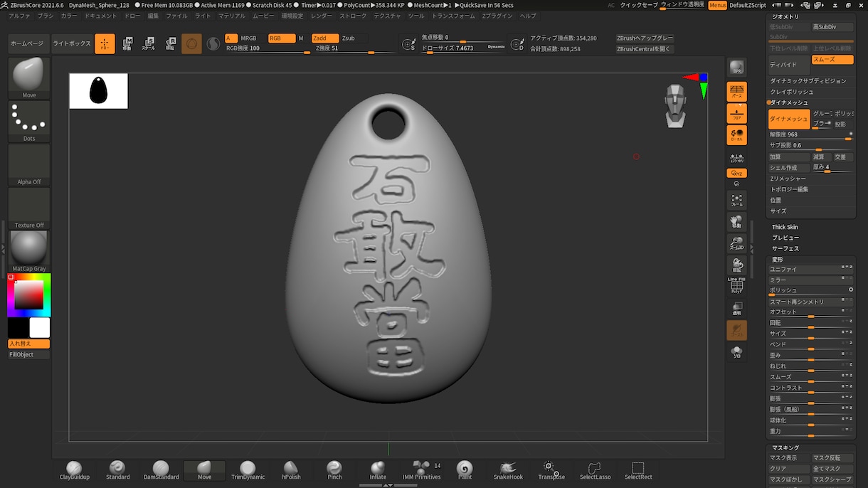This screenshot has height=488, width=868.
Task: Open the ヘルプ menu
Action: (x=527, y=16)
